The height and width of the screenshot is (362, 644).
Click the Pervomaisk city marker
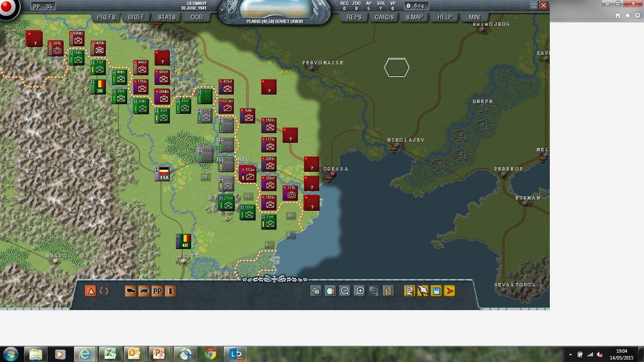click(311, 68)
